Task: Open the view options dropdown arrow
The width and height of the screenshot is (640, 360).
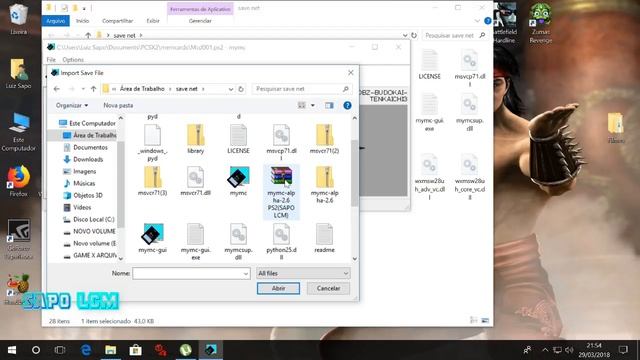Action: pyautogui.click(x=313, y=105)
